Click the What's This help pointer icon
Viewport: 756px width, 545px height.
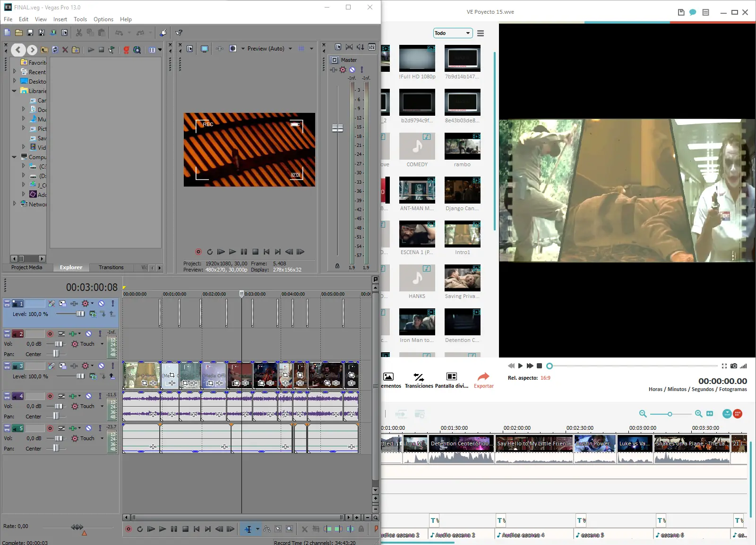click(179, 33)
